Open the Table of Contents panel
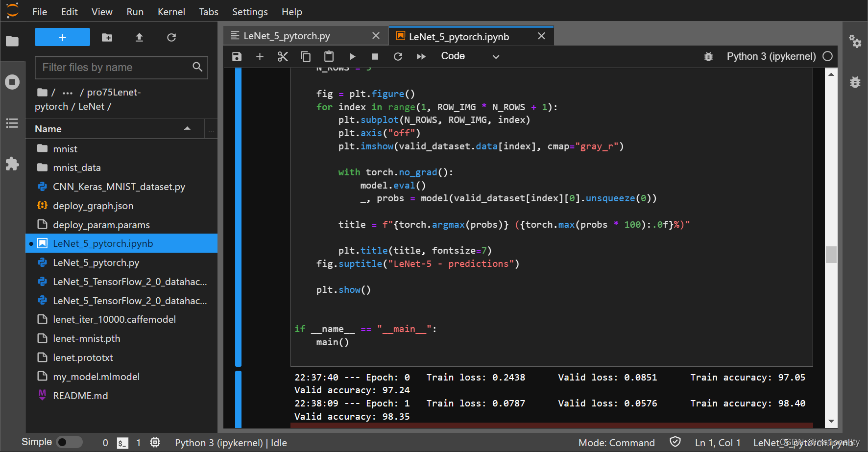 tap(12, 123)
